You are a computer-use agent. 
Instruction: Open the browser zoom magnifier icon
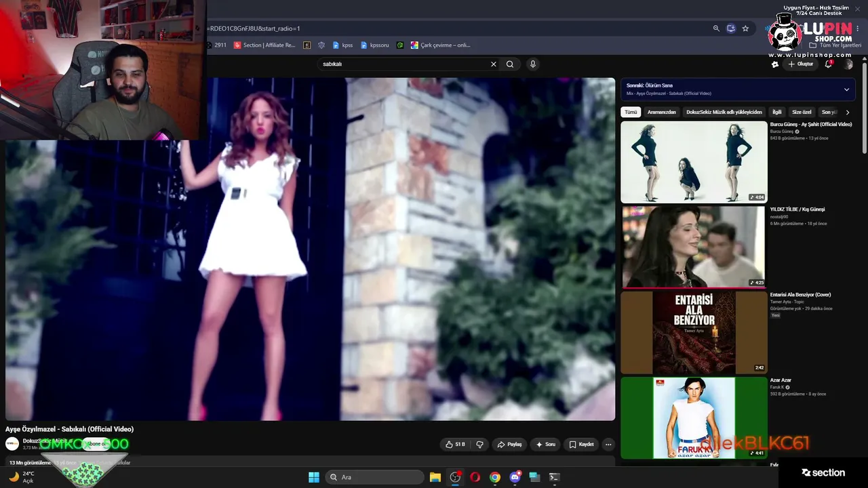coord(716,28)
